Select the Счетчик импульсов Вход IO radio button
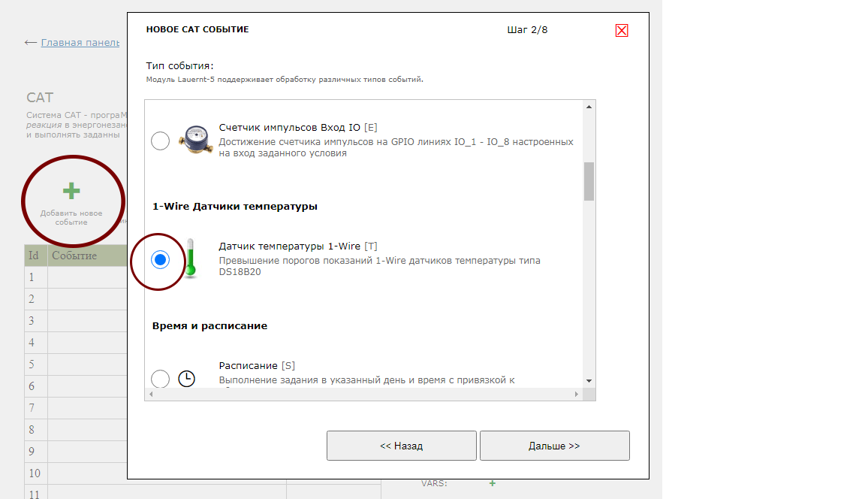The image size is (868, 499). point(161,141)
